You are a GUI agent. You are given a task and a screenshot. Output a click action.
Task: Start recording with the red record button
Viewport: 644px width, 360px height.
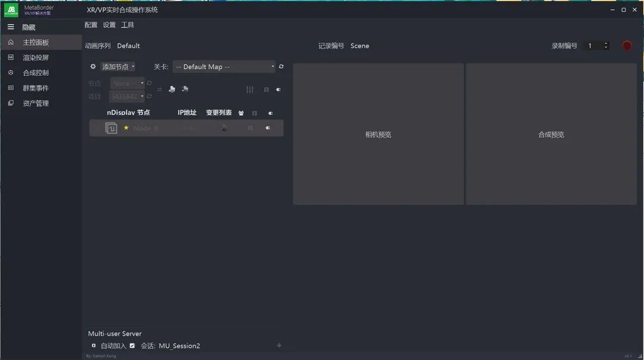[627, 45]
